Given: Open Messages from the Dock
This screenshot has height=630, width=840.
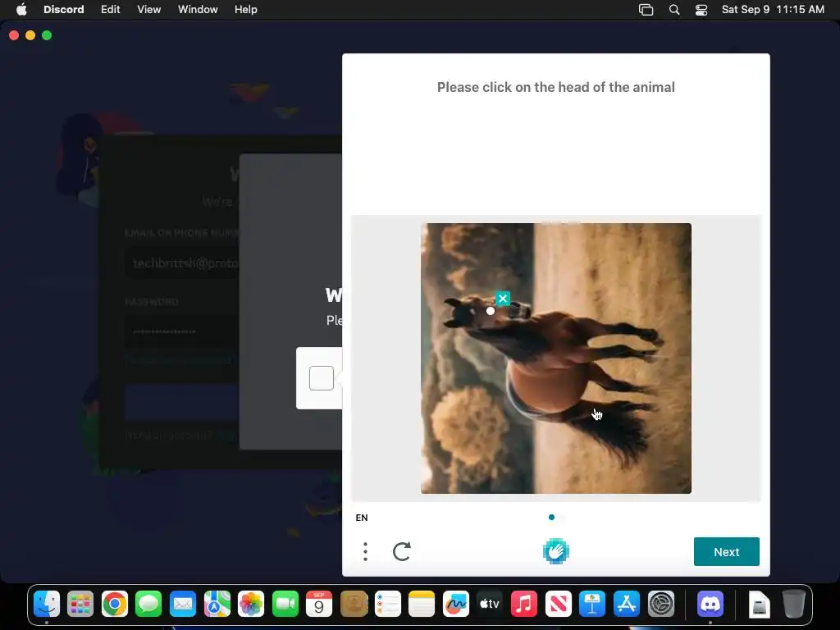Looking at the screenshot, I should point(148,605).
